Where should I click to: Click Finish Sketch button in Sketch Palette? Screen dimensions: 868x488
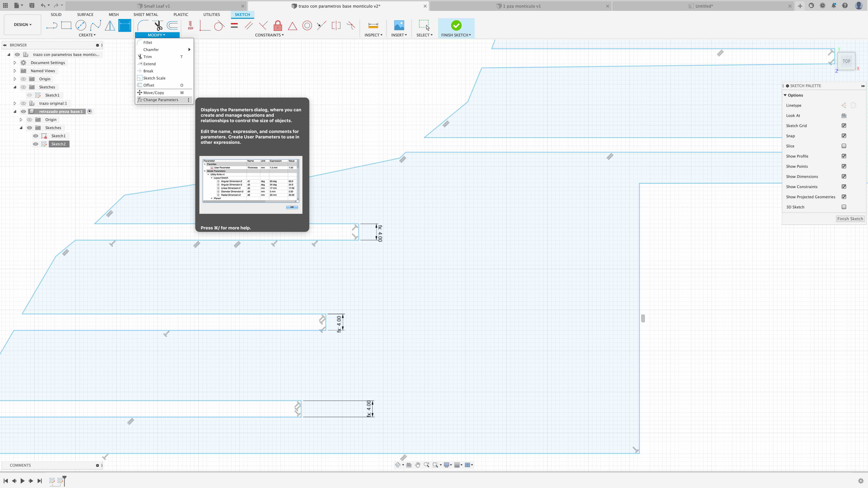[x=850, y=219]
